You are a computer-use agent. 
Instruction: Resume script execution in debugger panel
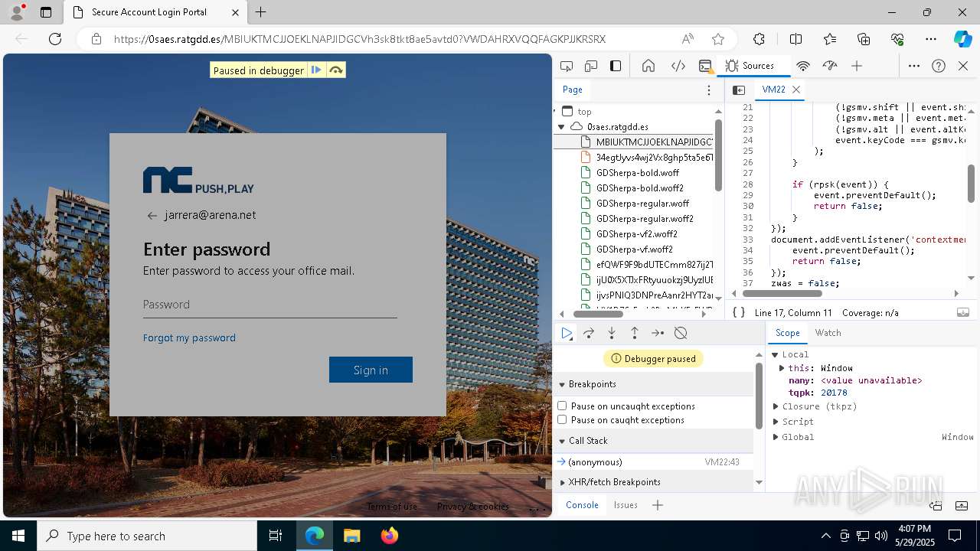(567, 333)
